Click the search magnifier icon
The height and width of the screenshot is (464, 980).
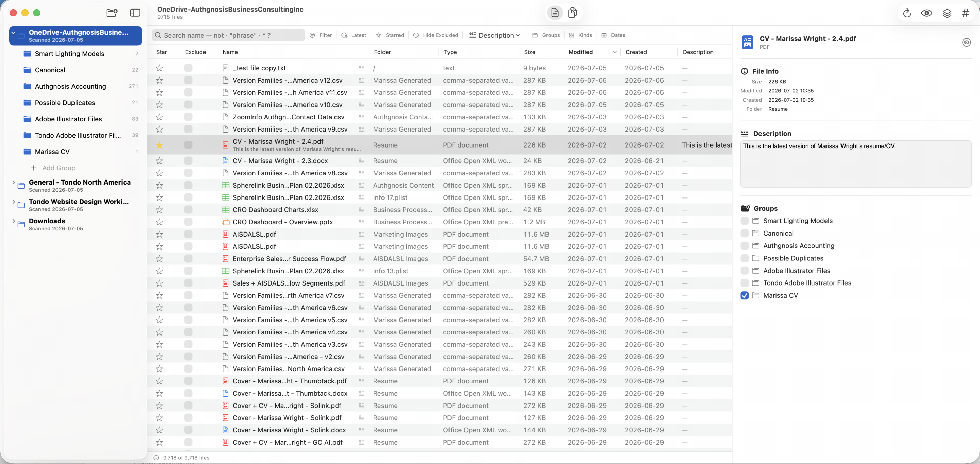pos(158,35)
